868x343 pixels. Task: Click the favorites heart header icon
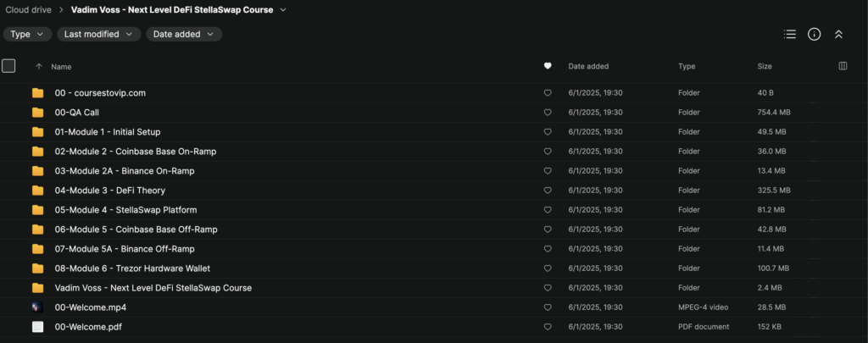pos(548,66)
